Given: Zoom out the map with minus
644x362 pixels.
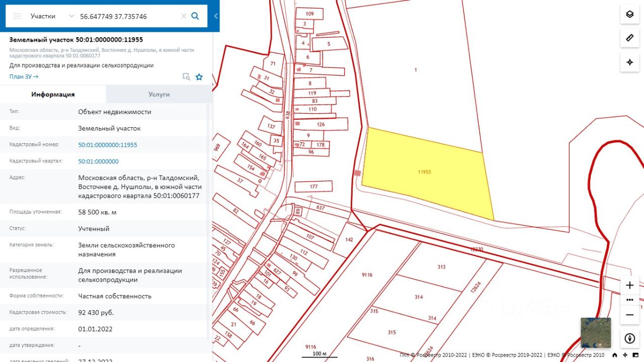Looking at the screenshot, I should point(629,315).
